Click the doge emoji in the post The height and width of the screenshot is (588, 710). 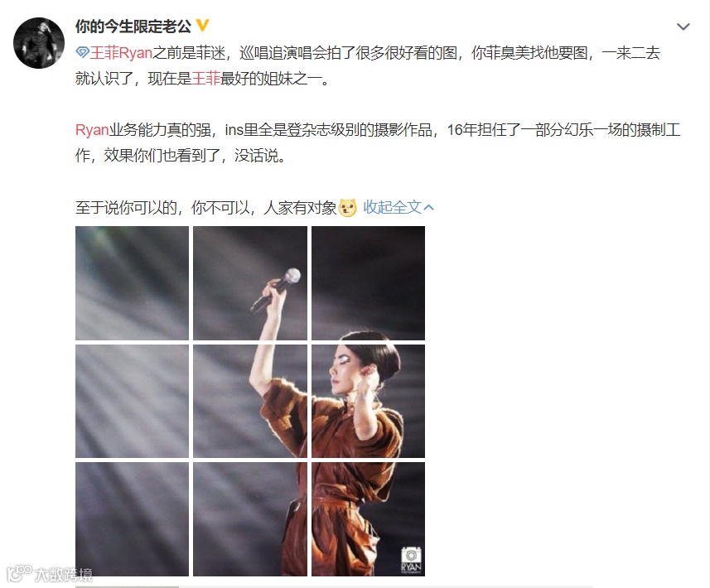(x=348, y=208)
